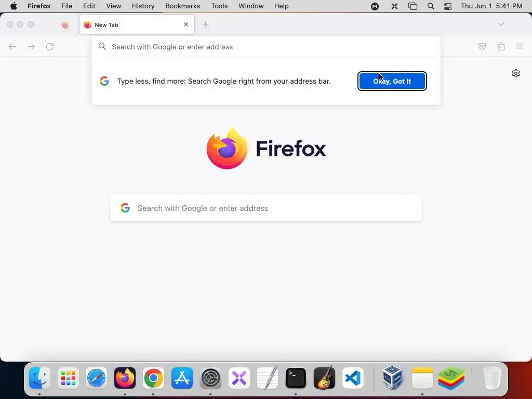Focus the page center Google search box

click(x=266, y=208)
